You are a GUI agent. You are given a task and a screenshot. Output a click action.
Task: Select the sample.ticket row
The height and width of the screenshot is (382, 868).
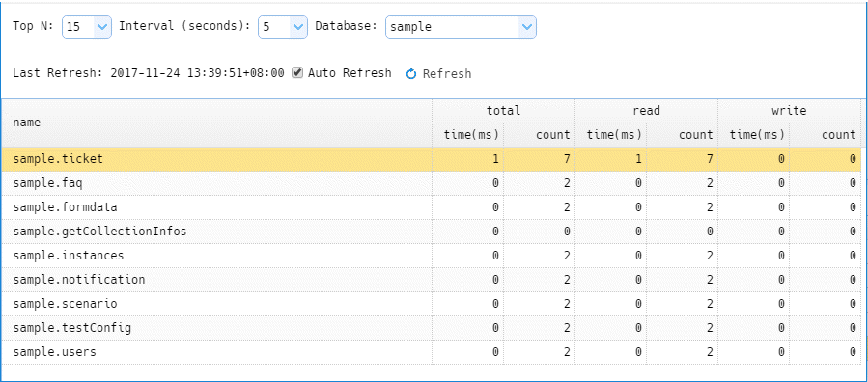click(431, 158)
